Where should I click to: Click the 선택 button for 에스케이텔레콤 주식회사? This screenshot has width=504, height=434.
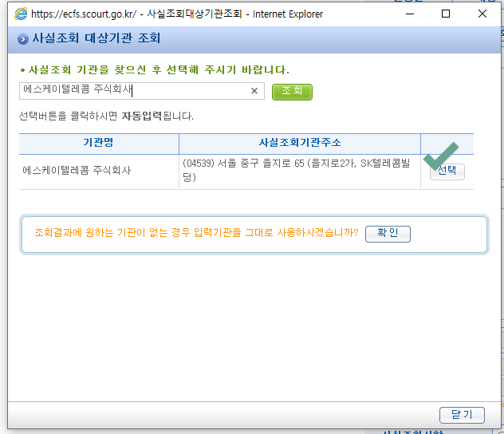447,172
